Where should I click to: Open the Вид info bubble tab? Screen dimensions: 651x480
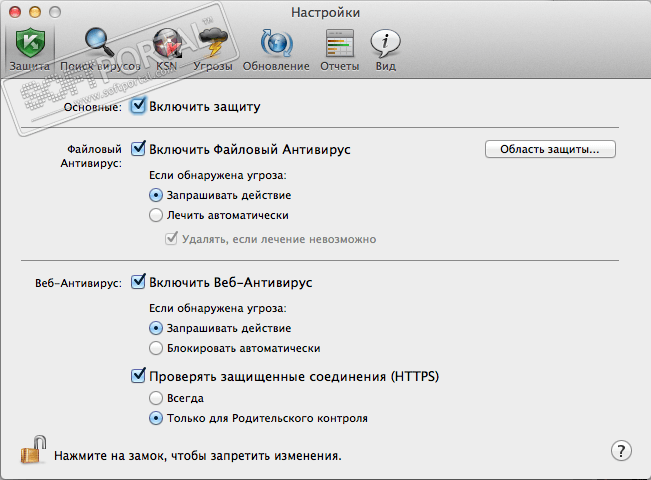coord(386,49)
